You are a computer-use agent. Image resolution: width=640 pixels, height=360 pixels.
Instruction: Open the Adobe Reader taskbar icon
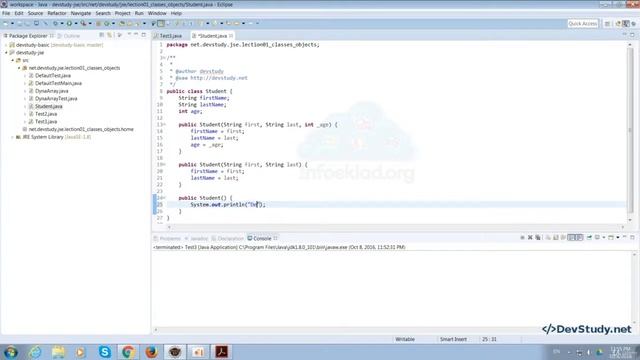(222, 352)
